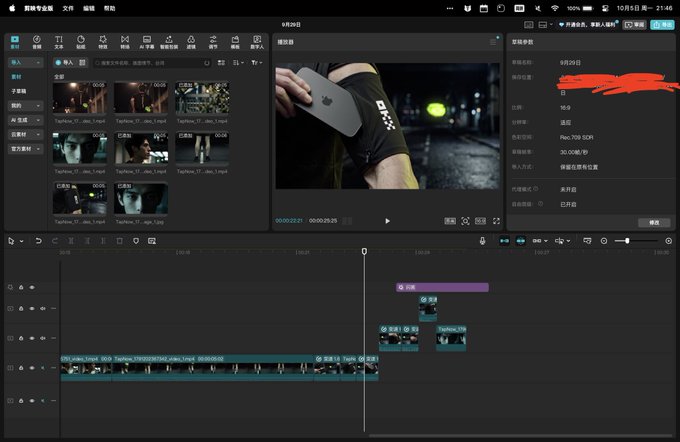Lock the purple effect clip track
680x442 pixels.
pos(21,287)
